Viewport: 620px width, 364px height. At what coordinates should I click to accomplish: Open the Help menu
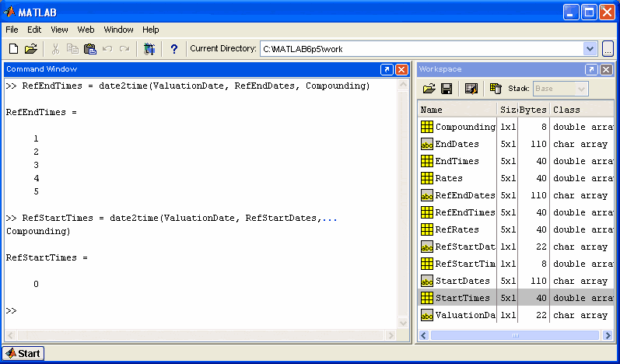151,30
